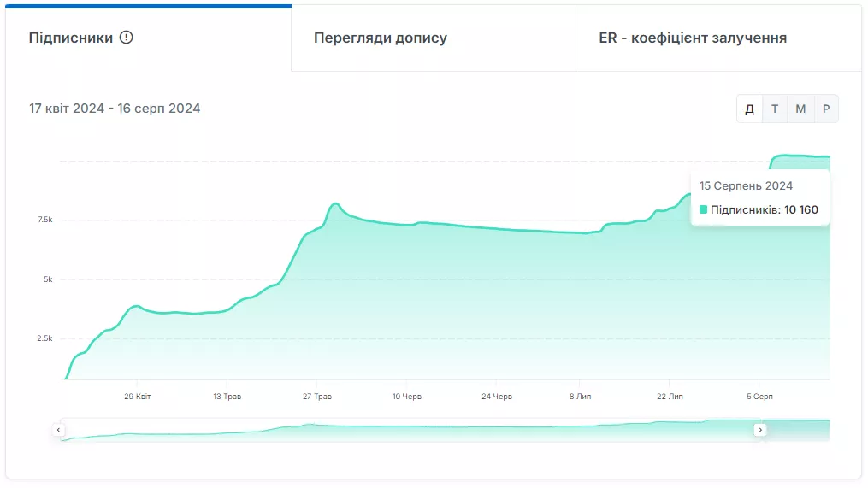Switch to the Підписники tab

point(148,38)
